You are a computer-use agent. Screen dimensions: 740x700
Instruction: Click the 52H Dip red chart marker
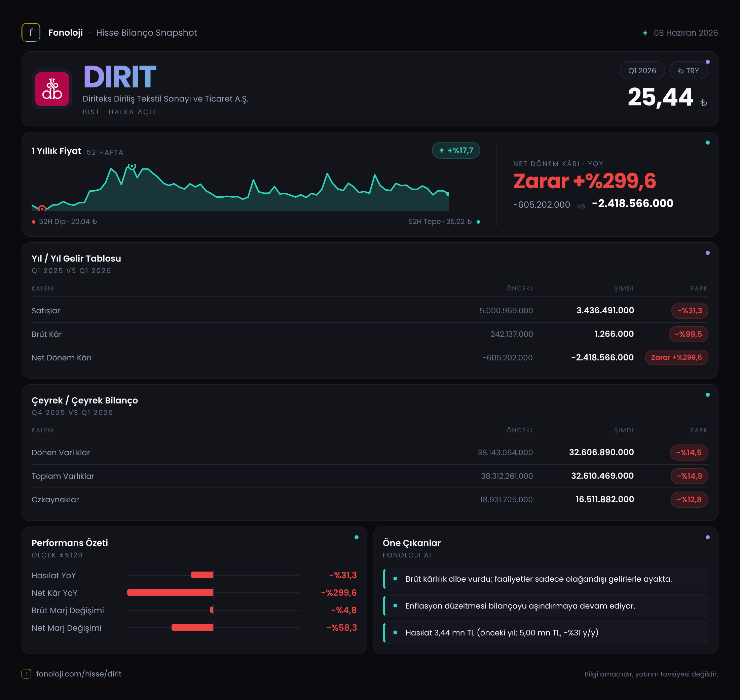coord(42,208)
